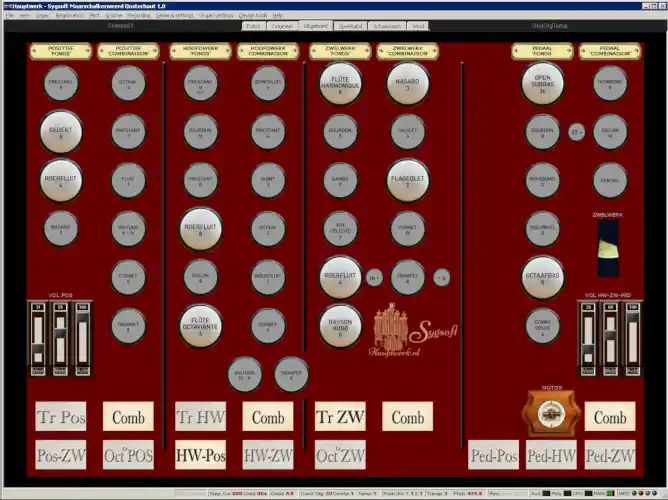The width and height of the screenshot is (668, 500).
Task: Expand the General settings menu
Action: coord(176,16)
